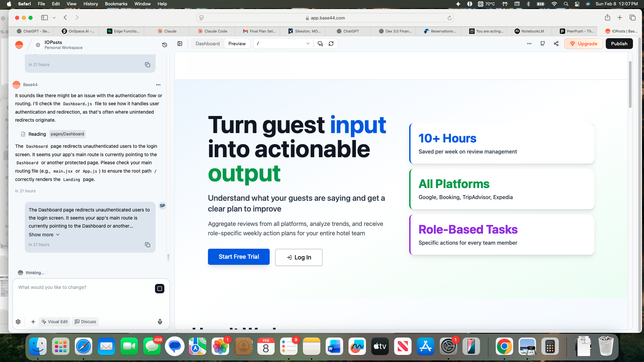Refresh the app preview
The height and width of the screenshot is (362, 644).
click(x=331, y=44)
